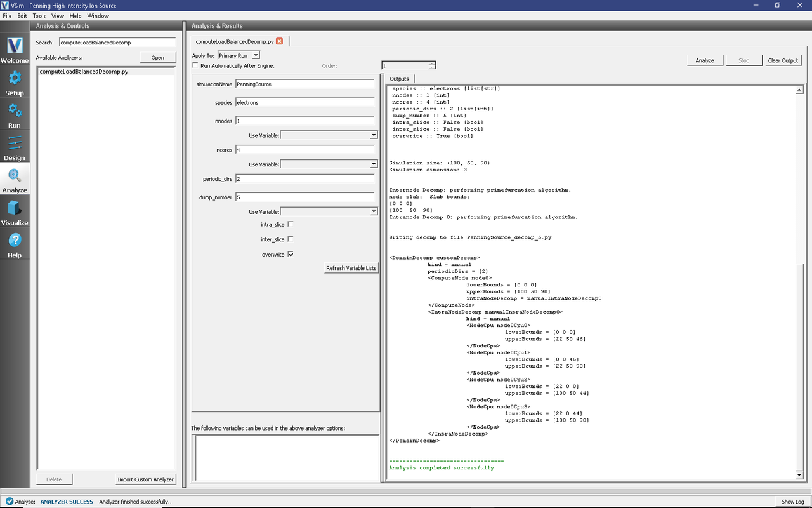Click the Show Log button
The height and width of the screenshot is (508, 812).
pos(792,502)
